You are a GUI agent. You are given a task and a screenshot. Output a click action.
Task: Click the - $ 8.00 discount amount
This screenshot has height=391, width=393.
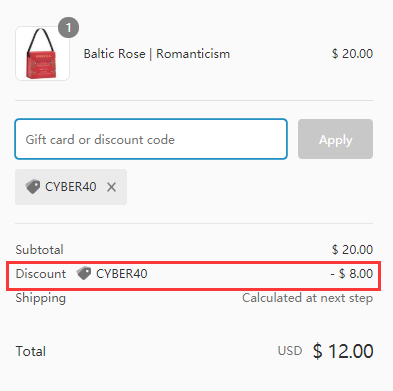[x=352, y=274]
